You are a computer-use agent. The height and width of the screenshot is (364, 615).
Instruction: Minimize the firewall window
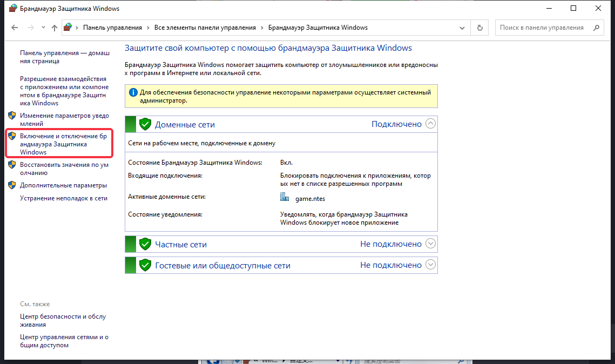point(549,8)
